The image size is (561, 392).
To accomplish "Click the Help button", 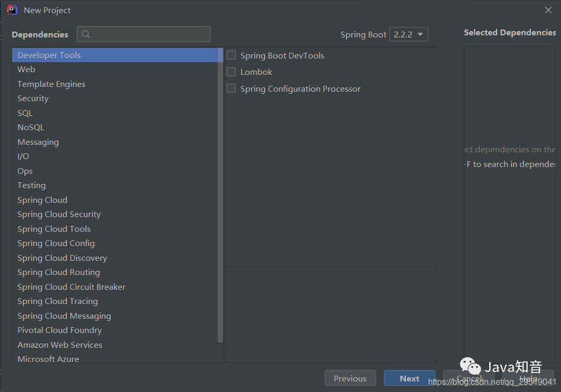I will tap(528, 378).
